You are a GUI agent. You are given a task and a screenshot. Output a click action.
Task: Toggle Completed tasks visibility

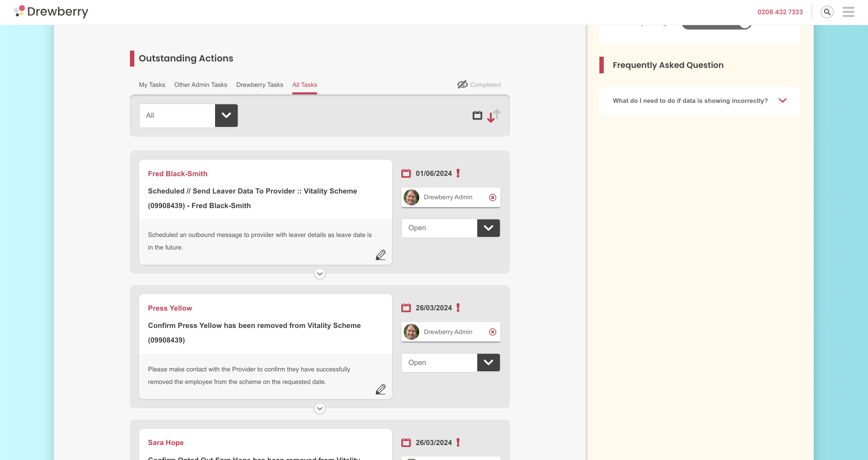click(x=479, y=85)
